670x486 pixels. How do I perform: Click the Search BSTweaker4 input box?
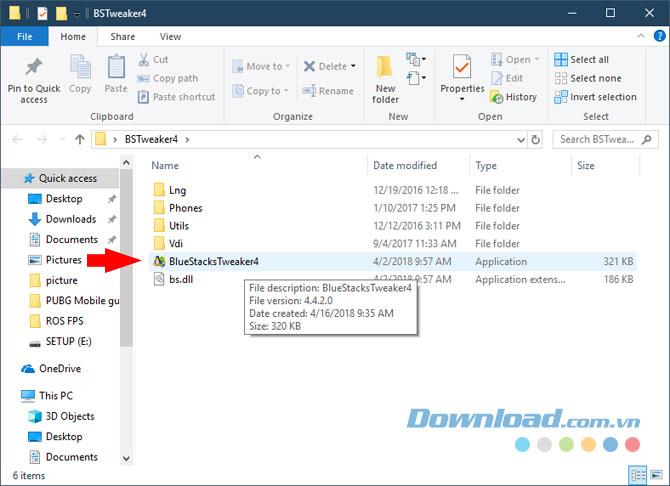pyautogui.click(x=599, y=139)
